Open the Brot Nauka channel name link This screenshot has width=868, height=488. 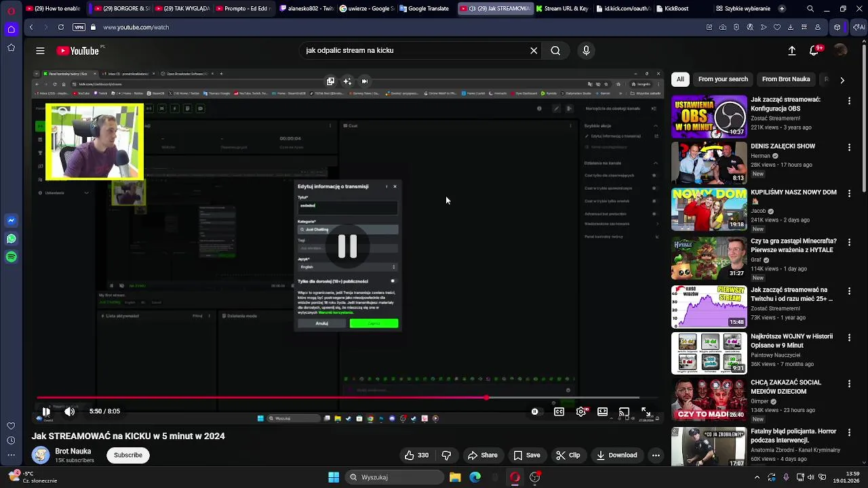pos(73,451)
